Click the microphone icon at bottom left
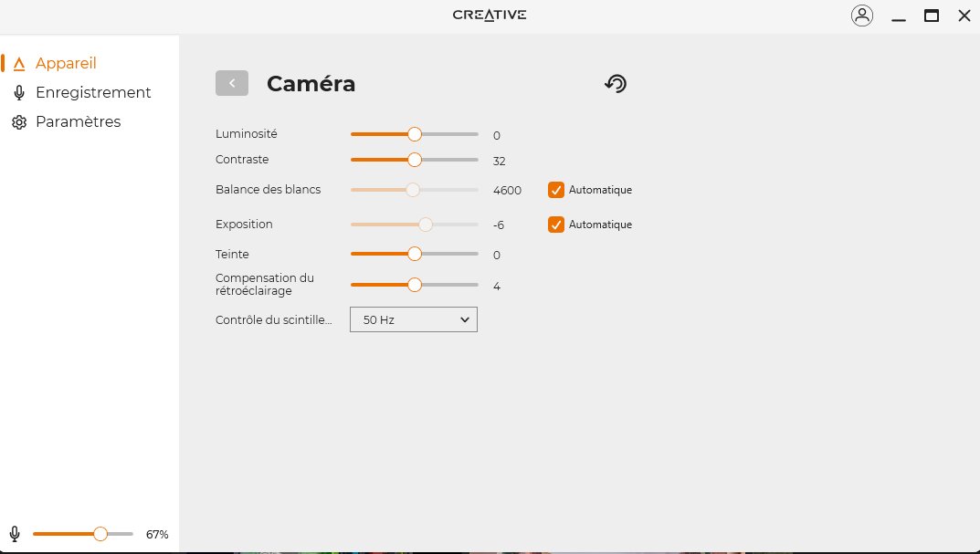980x554 pixels. click(x=15, y=534)
